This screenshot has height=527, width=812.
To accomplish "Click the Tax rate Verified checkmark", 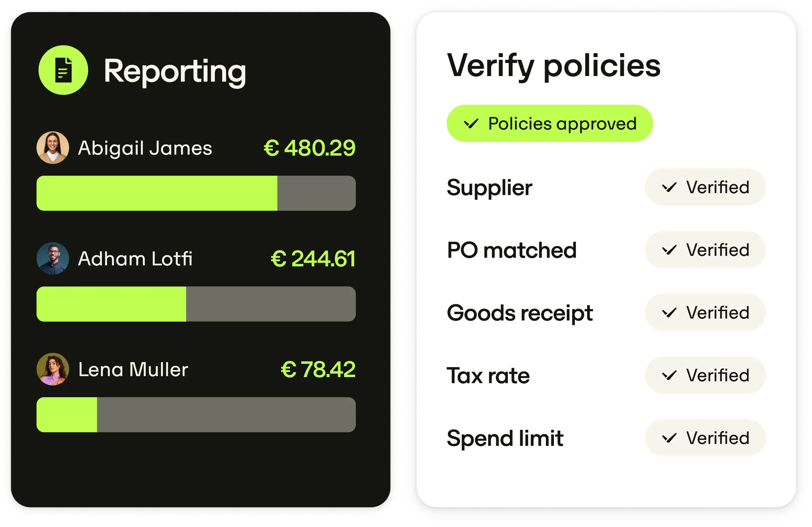I will (x=669, y=376).
